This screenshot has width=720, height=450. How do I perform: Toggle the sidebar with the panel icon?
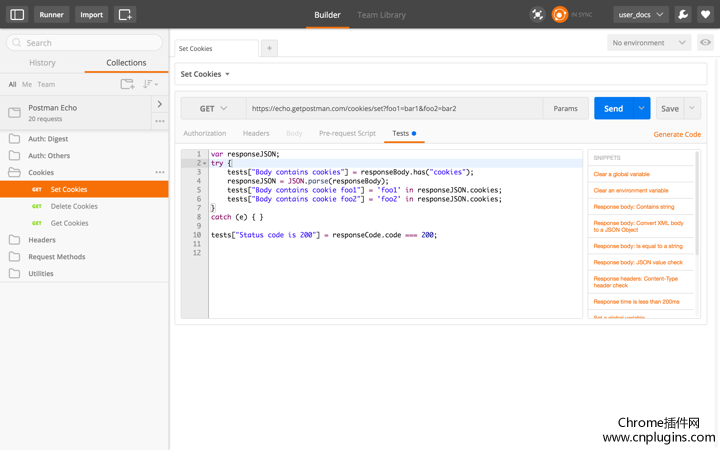pyautogui.click(x=17, y=15)
